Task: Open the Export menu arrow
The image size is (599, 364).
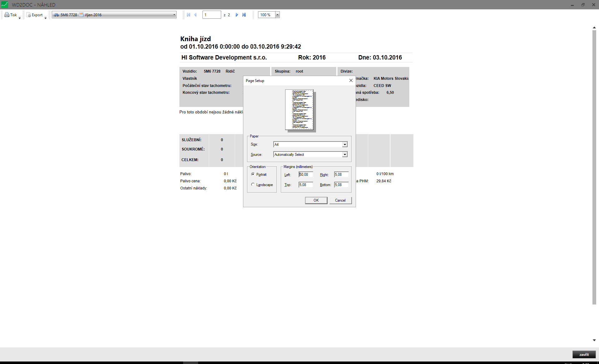Action: [46, 18]
